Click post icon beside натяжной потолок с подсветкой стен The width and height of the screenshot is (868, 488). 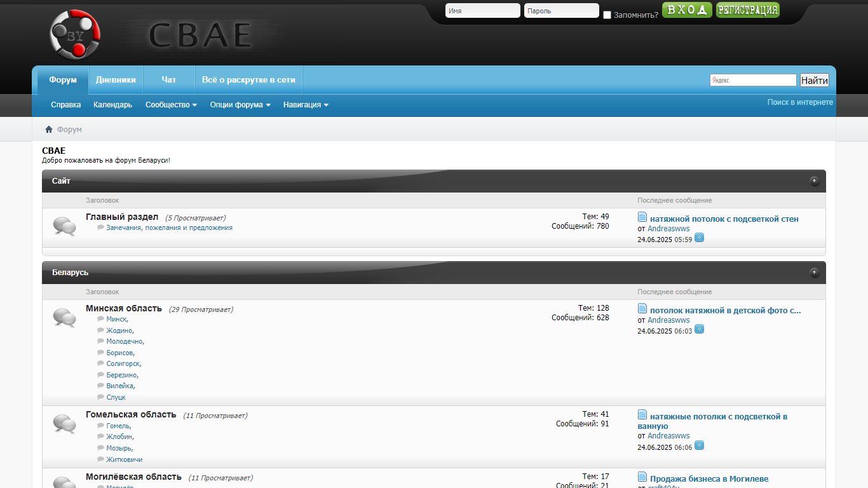click(642, 217)
